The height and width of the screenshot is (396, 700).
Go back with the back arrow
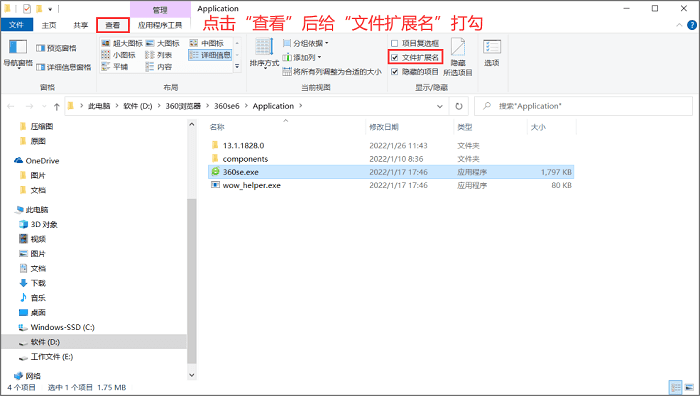11,106
